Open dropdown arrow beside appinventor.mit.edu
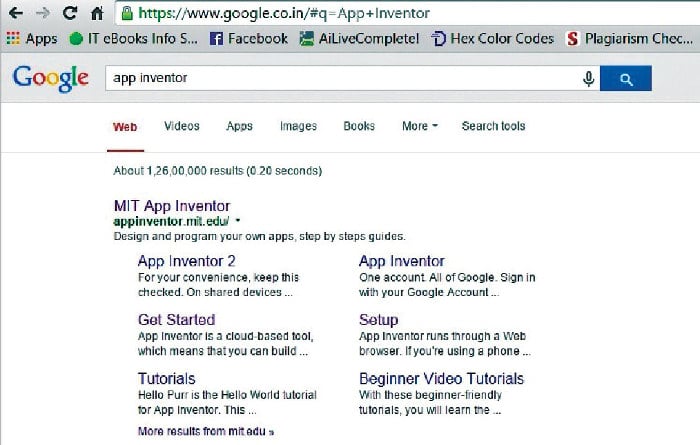The height and width of the screenshot is (445, 700). pos(239,220)
